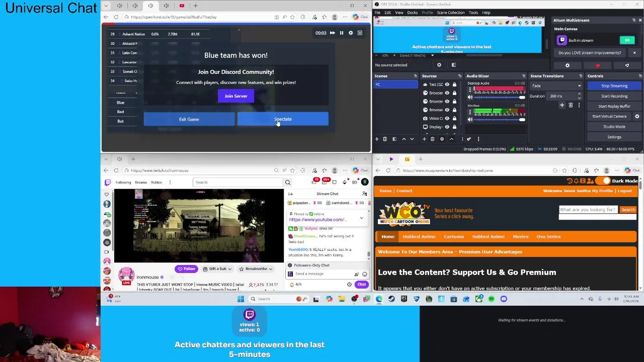Click Stop Streaming in OBS Controls
This screenshot has width=644, height=362.
(614, 86)
